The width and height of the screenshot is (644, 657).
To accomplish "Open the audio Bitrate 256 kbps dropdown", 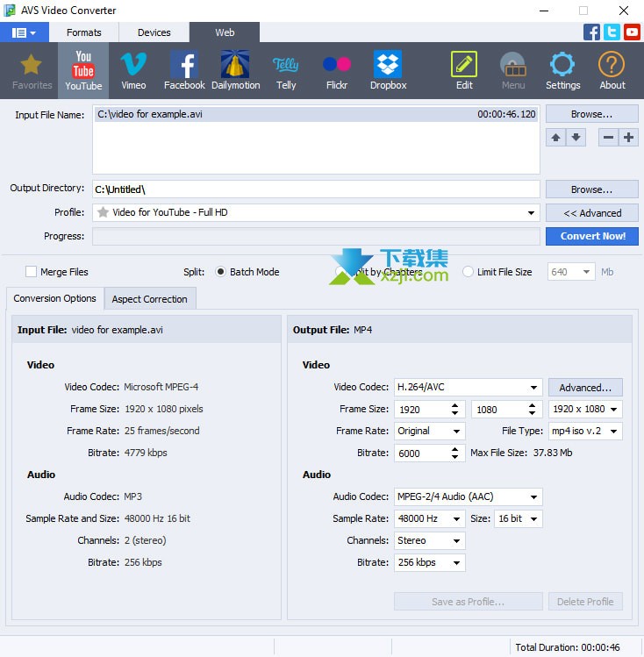I will click(456, 563).
